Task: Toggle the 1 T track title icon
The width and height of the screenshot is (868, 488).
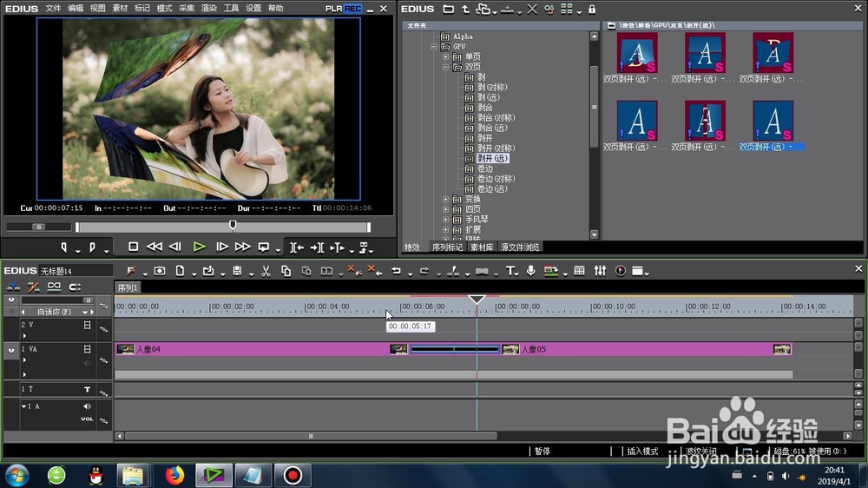Action: click(87, 389)
